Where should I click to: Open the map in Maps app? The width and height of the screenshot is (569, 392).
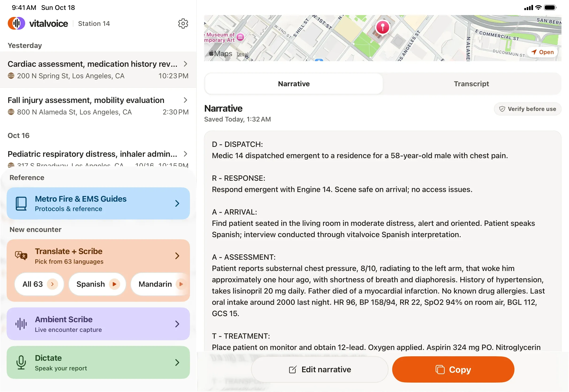(542, 52)
